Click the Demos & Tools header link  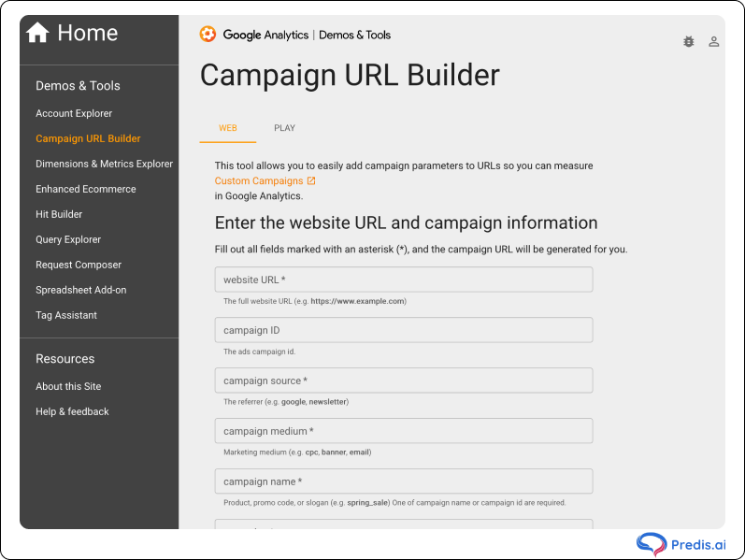(354, 35)
